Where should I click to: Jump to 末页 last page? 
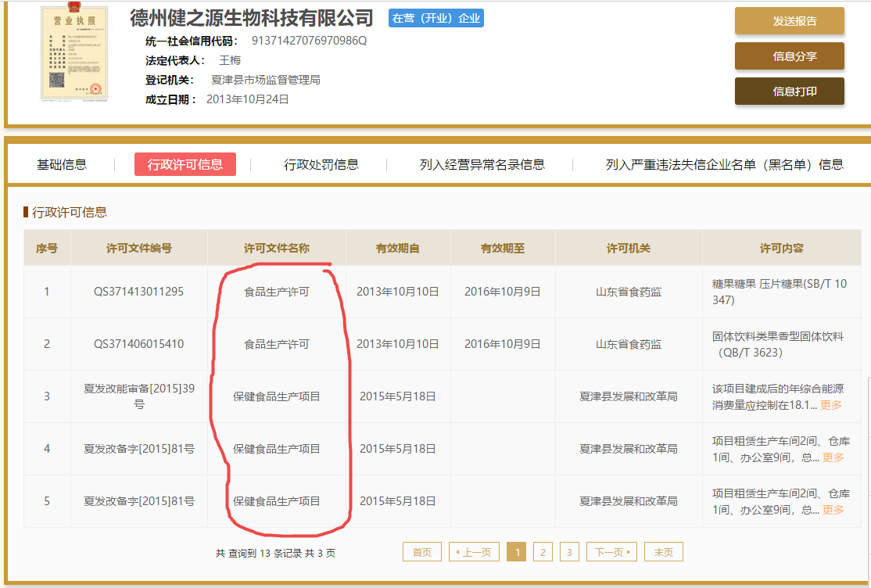pyautogui.click(x=662, y=551)
